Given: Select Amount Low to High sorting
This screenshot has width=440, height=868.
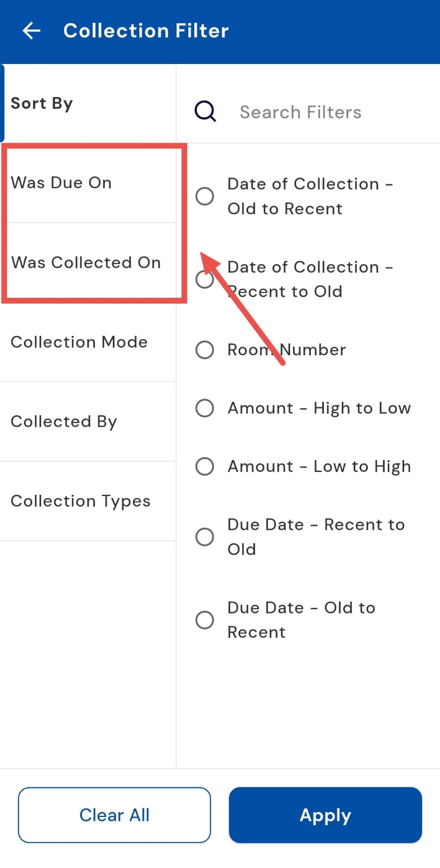Looking at the screenshot, I should click(205, 466).
